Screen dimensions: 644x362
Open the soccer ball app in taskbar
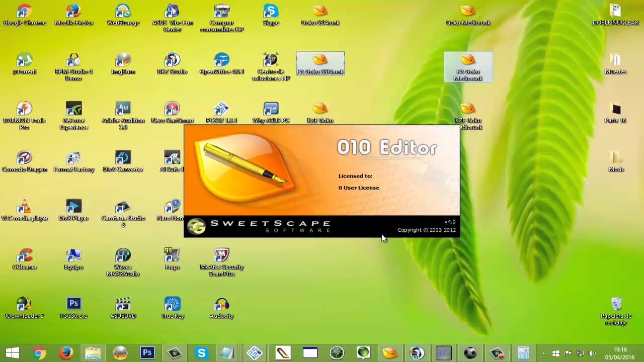tap(470, 353)
